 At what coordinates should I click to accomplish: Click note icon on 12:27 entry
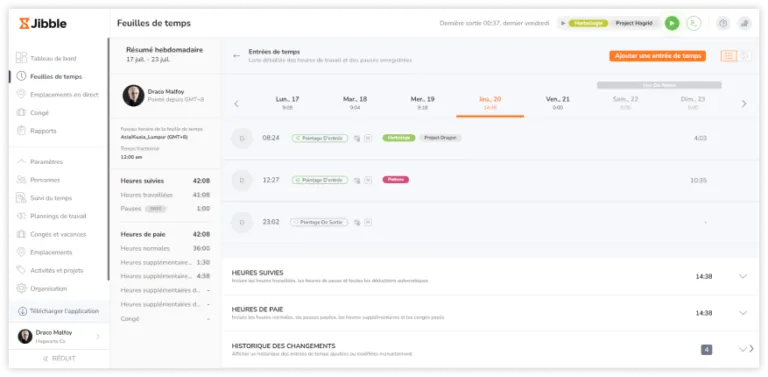click(368, 180)
